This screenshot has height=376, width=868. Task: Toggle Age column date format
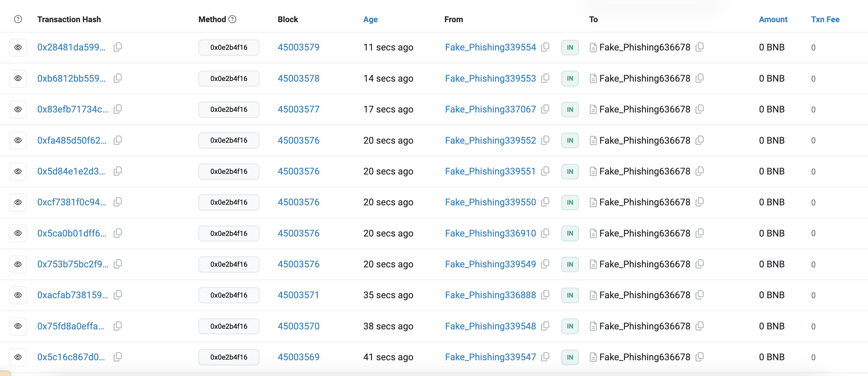point(370,20)
